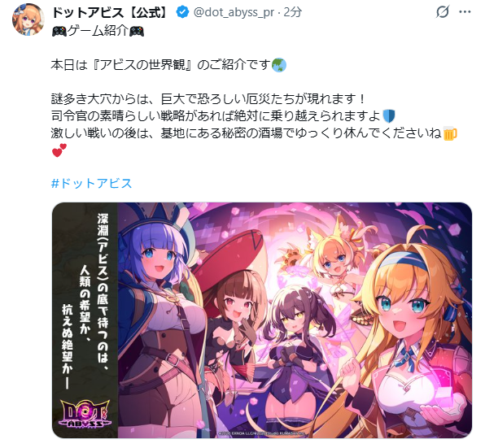The image size is (485, 448).
Task: Click the ドットアビス【公式】 display name
Action: tap(111, 12)
